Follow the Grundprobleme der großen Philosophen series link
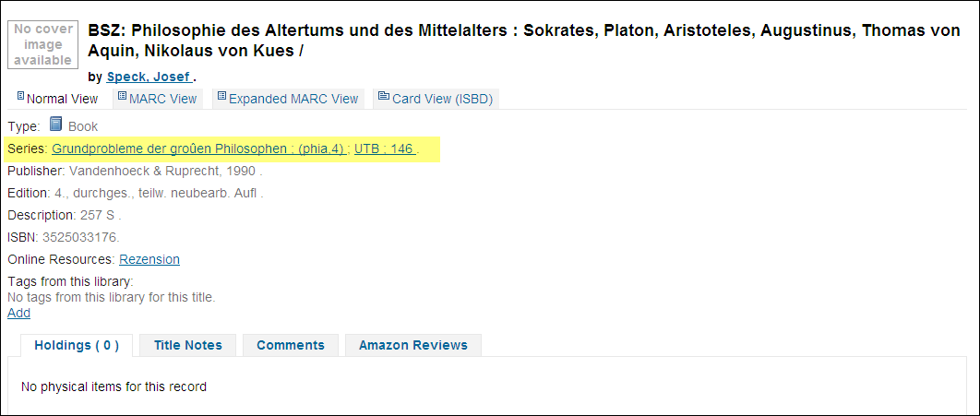This screenshot has height=416, width=980. (x=198, y=149)
